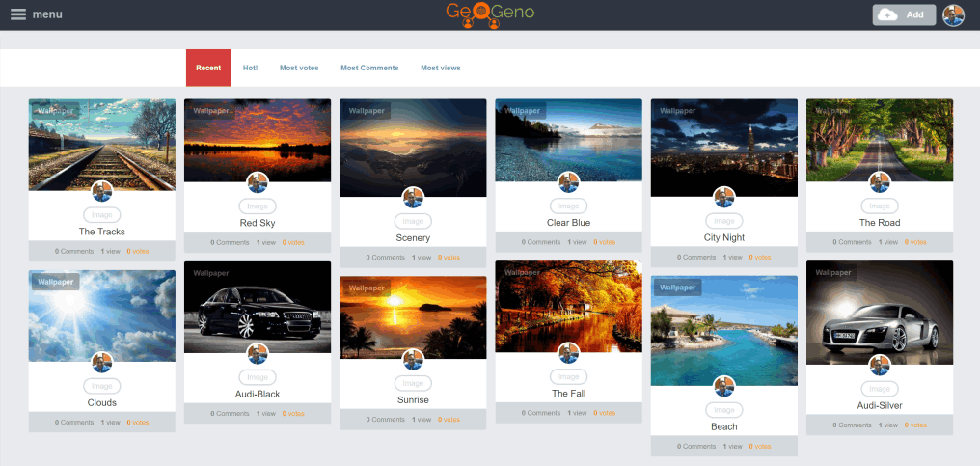The width and height of the screenshot is (980, 466).
Task: Select the Recent tab
Action: (208, 68)
